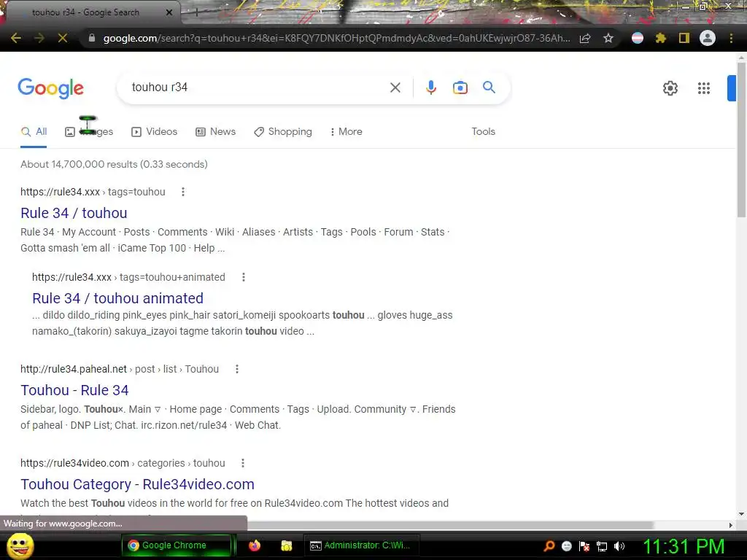Open the site info lock icon
Viewport: 747px width, 560px height.
click(92, 38)
